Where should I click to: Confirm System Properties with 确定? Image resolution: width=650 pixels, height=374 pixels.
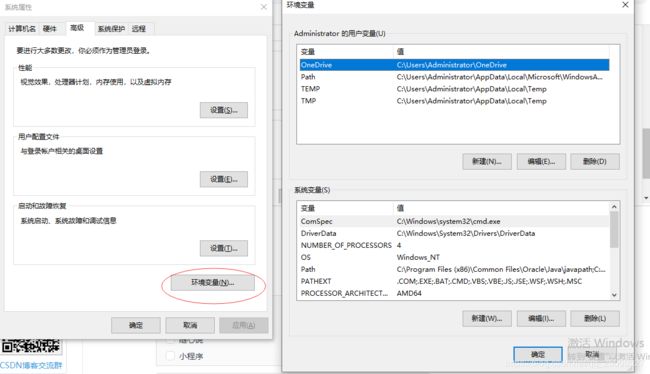pyautogui.click(x=136, y=325)
